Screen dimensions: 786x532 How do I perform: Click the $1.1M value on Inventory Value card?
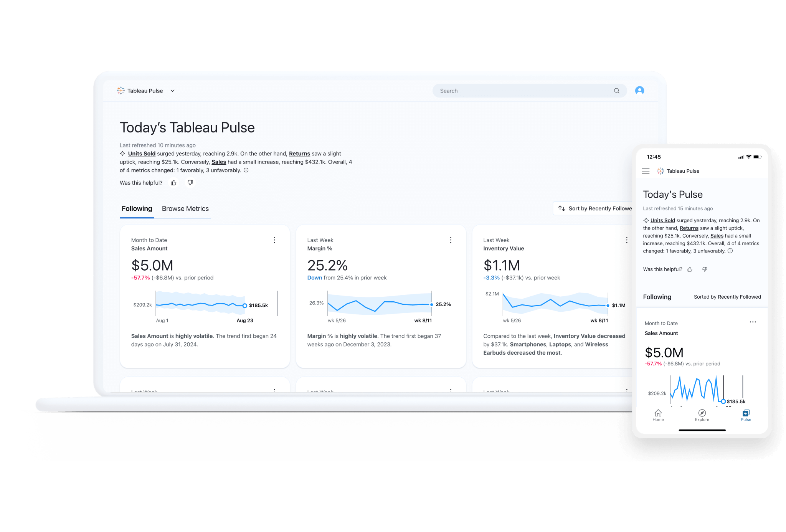tap(502, 265)
